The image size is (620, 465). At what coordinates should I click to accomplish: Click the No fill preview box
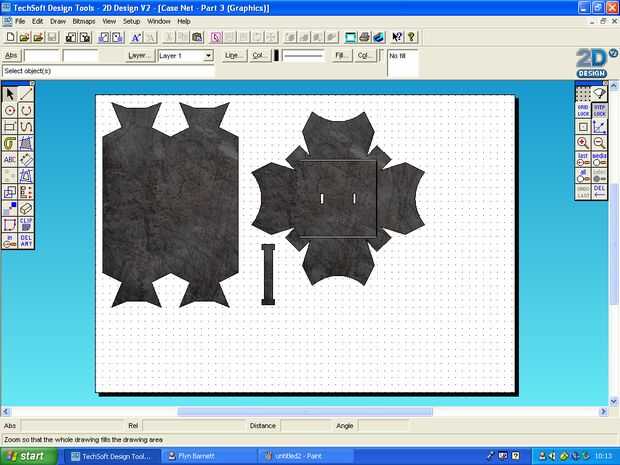coord(403,63)
